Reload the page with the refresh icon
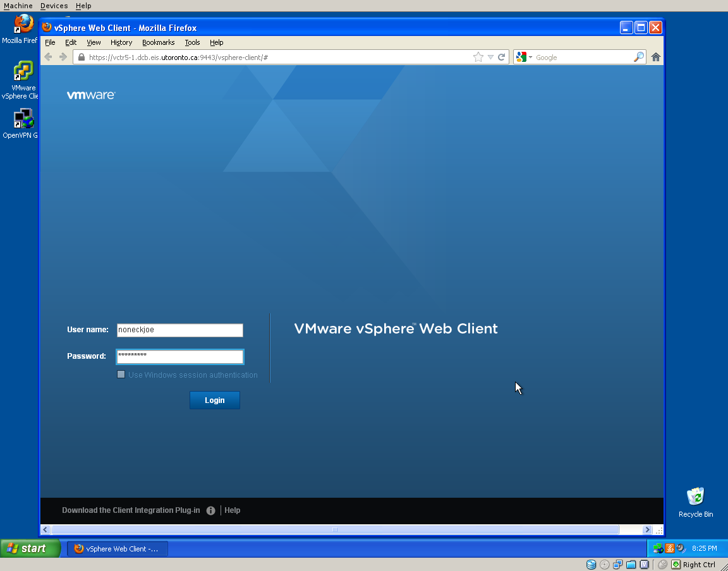The width and height of the screenshot is (728, 571). pyautogui.click(x=501, y=57)
